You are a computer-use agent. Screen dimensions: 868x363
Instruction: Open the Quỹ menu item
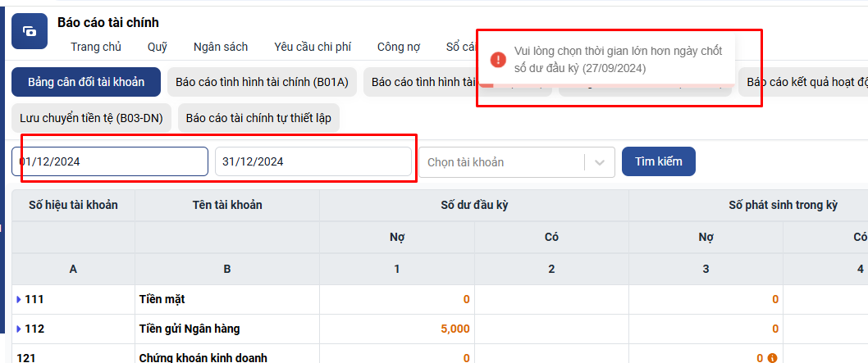point(158,47)
